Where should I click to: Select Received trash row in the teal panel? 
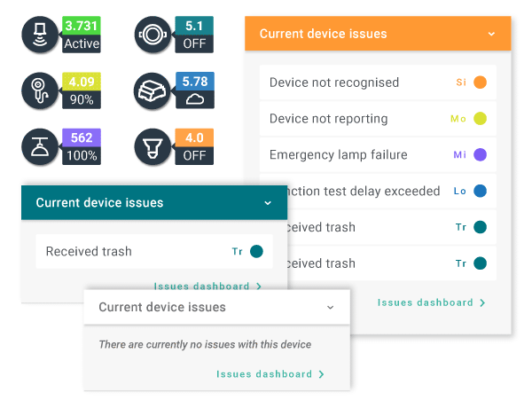click(154, 252)
